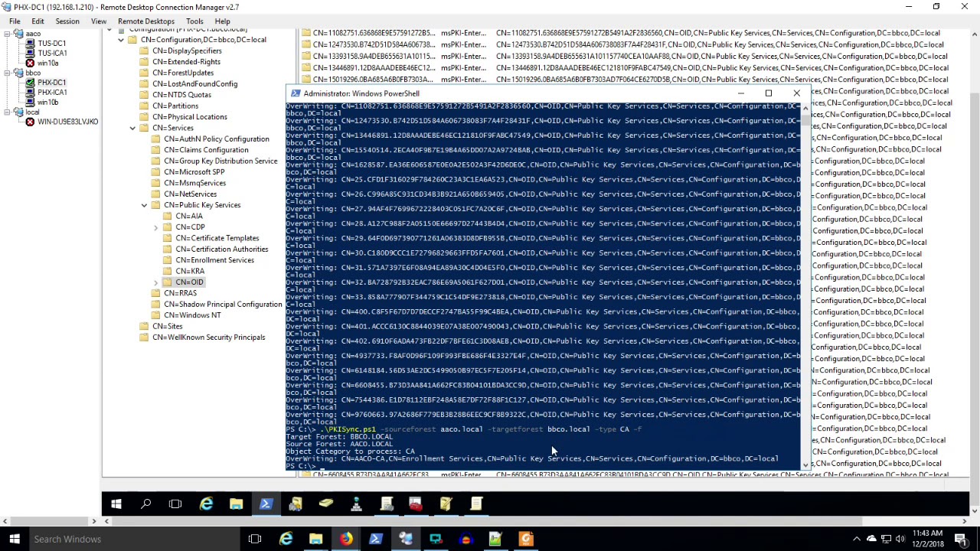This screenshot has width=980, height=551.
Task: Open the Session menu
Action: pos(67,21)
